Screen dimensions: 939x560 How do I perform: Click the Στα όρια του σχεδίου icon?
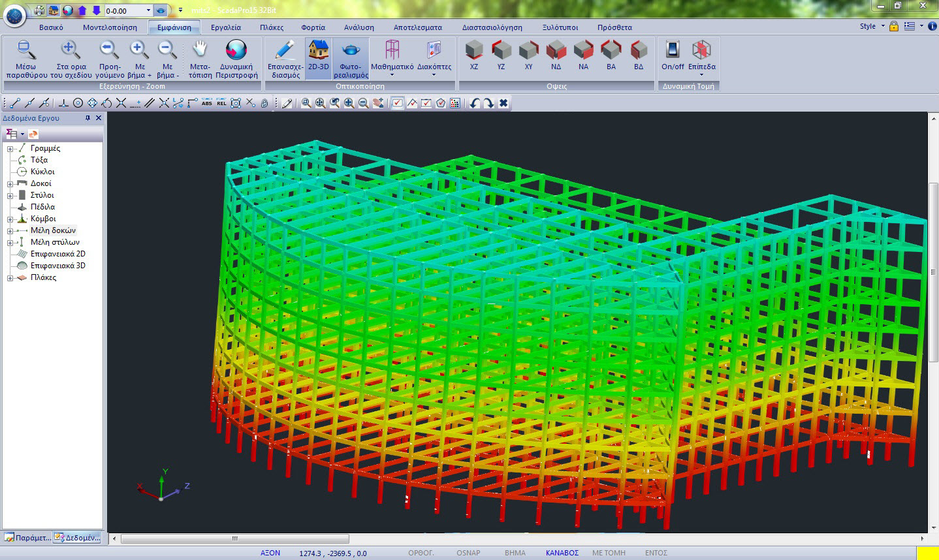[71, 51]
